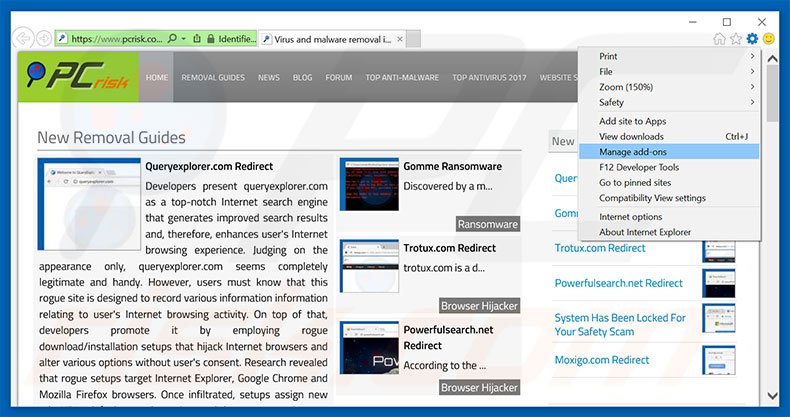Minimize the browser window
The image size is (790, 417).
coord(694,22)
